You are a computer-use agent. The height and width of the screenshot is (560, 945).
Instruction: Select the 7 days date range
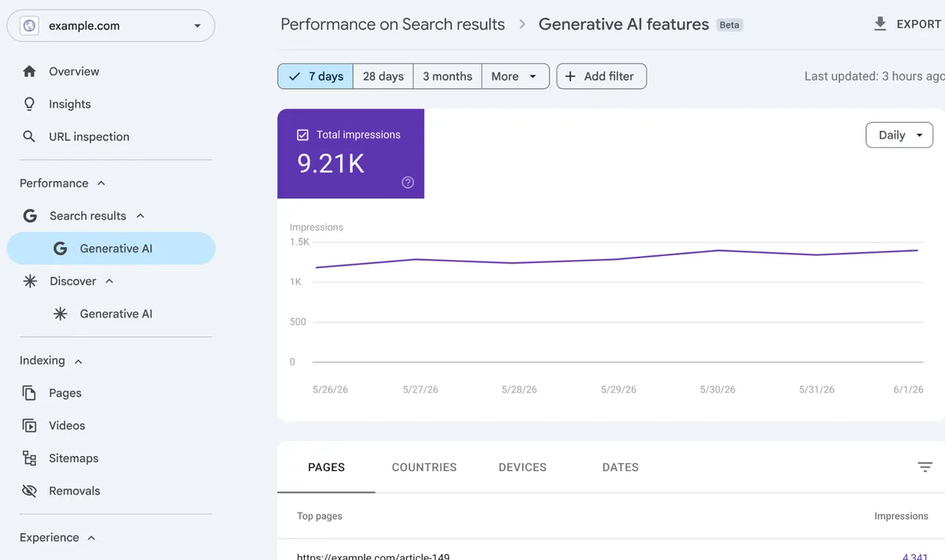[x=315, y=76]
